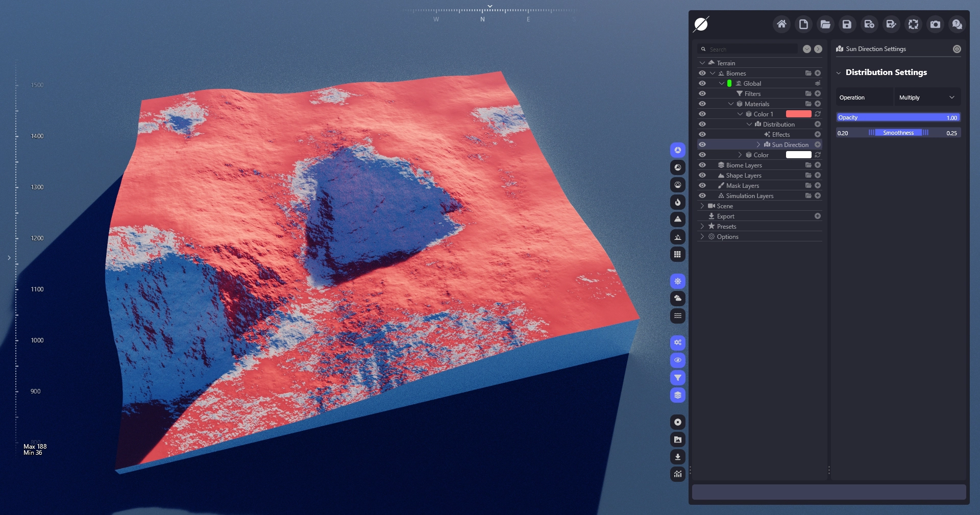
Task: Take a screenshot with the camera icon
Action: pyautogui.click(x=935, y=24)
